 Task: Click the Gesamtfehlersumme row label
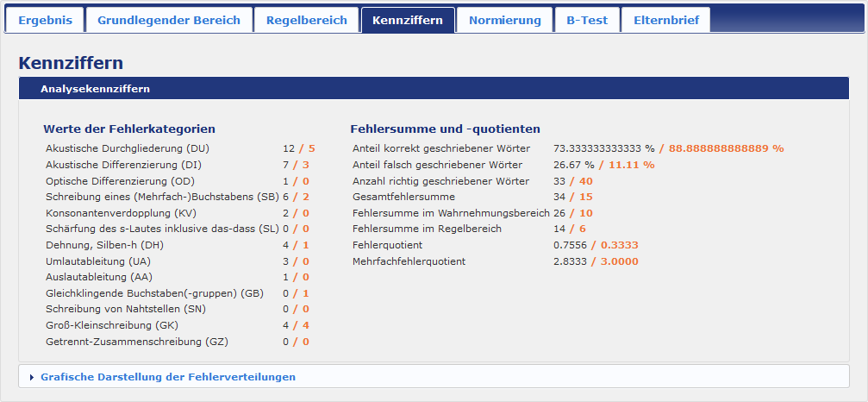pos(403,197)
